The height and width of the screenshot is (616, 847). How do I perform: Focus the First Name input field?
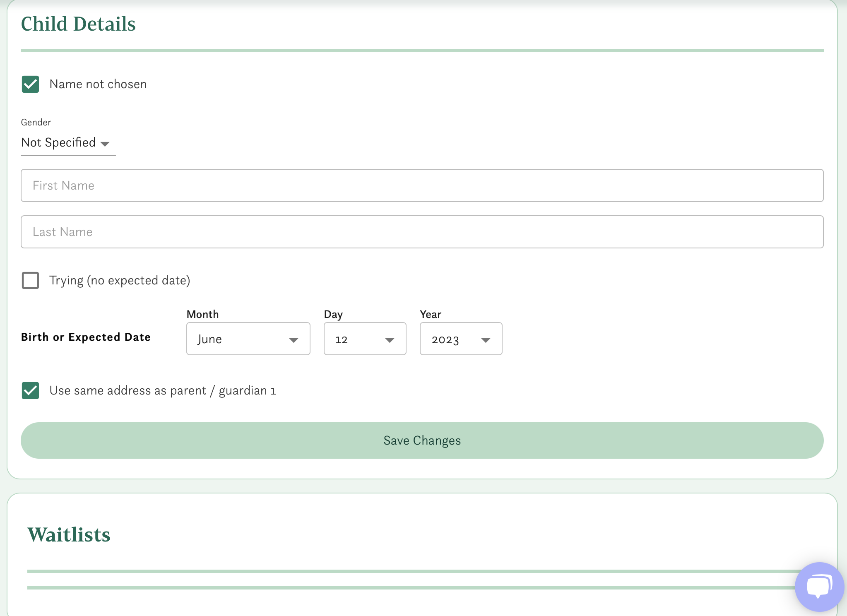click(x=422, y=185)
